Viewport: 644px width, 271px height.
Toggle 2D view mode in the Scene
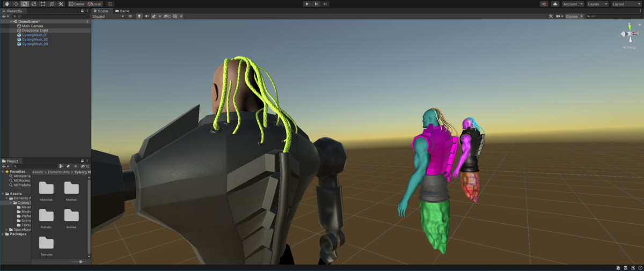(x=130, y=16)
